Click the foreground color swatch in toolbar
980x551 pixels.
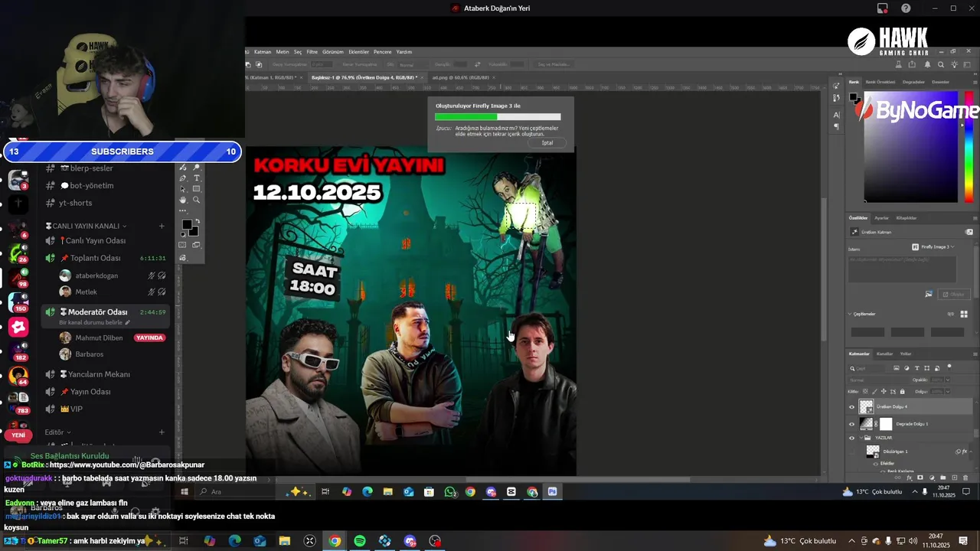(x=187, y=224)
